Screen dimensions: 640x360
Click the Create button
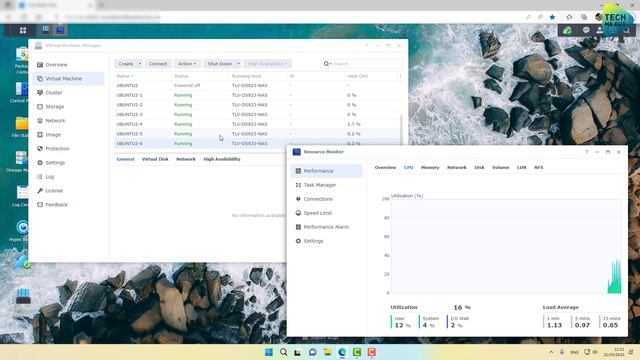click(126, 64)
